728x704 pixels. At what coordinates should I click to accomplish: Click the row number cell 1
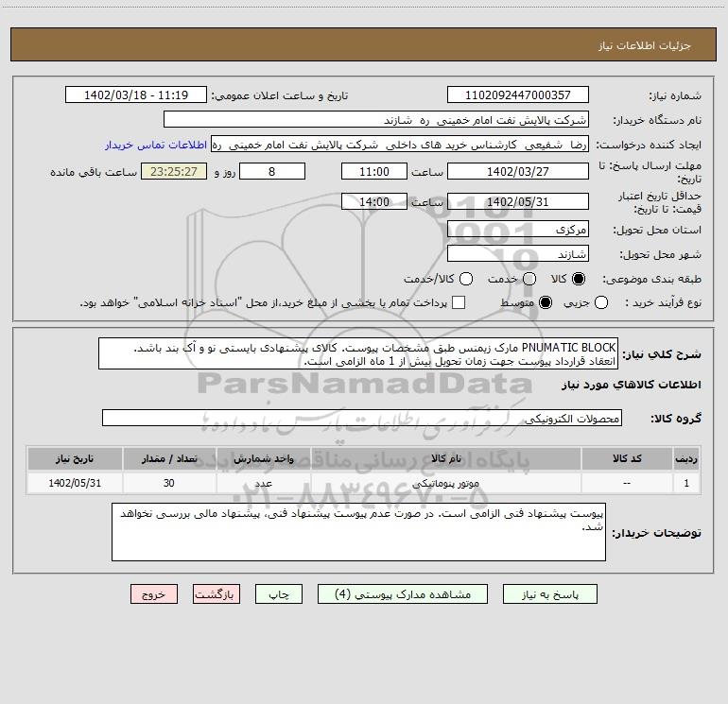686,483
